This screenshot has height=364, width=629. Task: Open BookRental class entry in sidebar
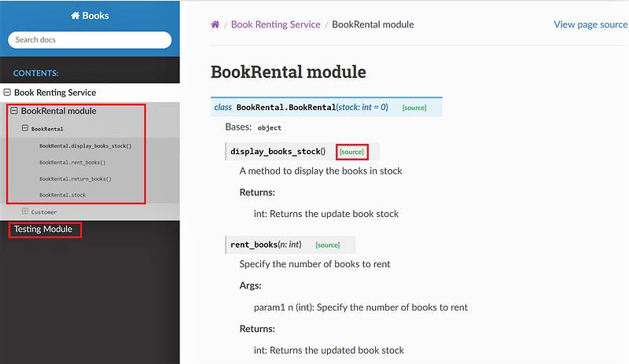47,129
